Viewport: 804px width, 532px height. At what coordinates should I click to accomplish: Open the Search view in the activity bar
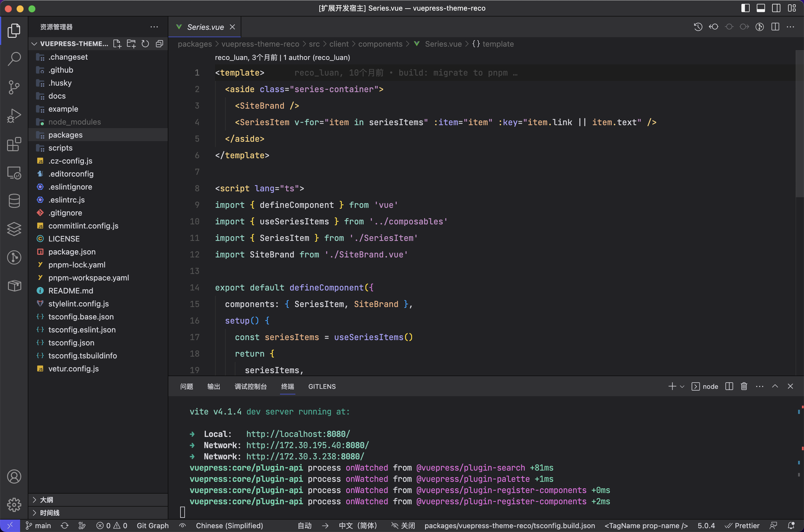tap(14, 59)
